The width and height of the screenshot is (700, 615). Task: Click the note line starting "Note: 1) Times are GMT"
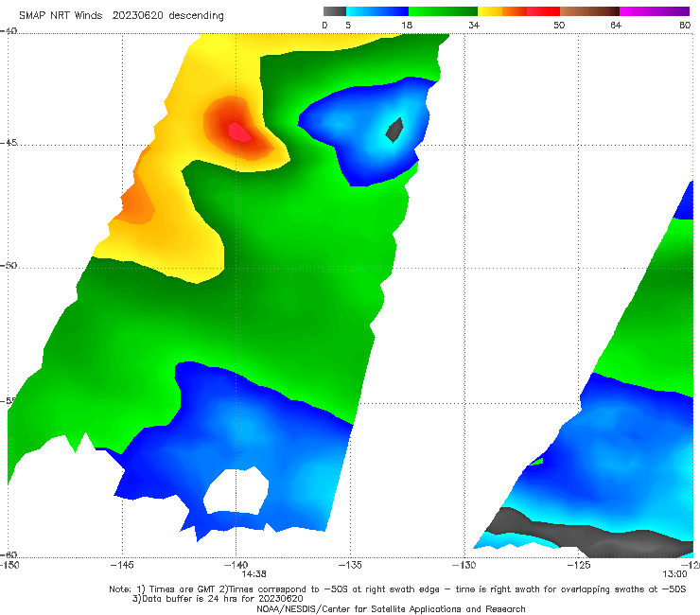[397, 589]
